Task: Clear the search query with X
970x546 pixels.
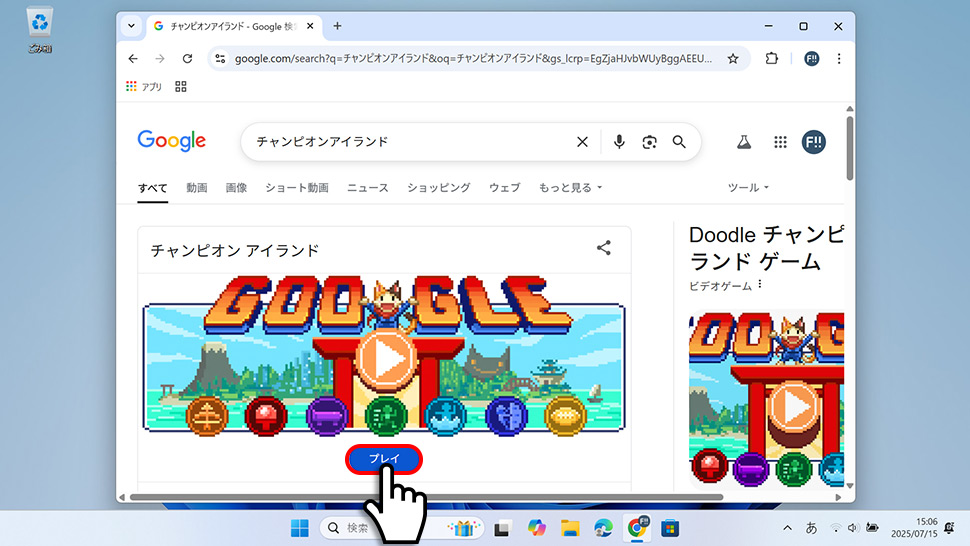Action: [582, 142]
